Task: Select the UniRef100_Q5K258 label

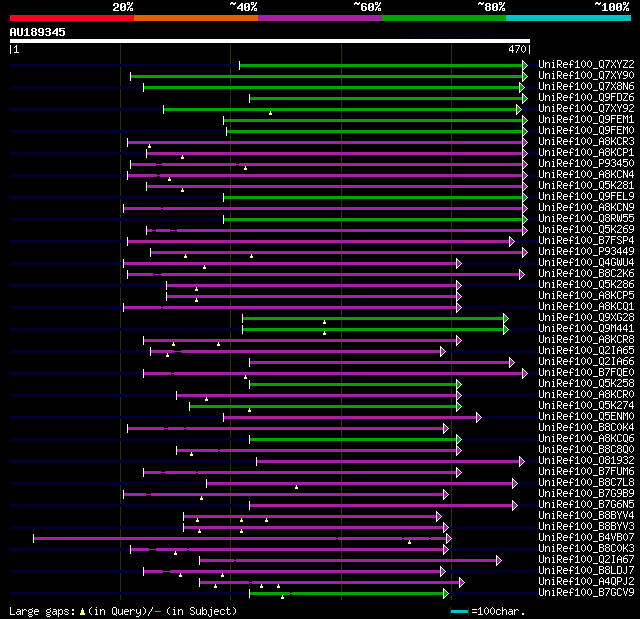Action: tap(586, 384)
